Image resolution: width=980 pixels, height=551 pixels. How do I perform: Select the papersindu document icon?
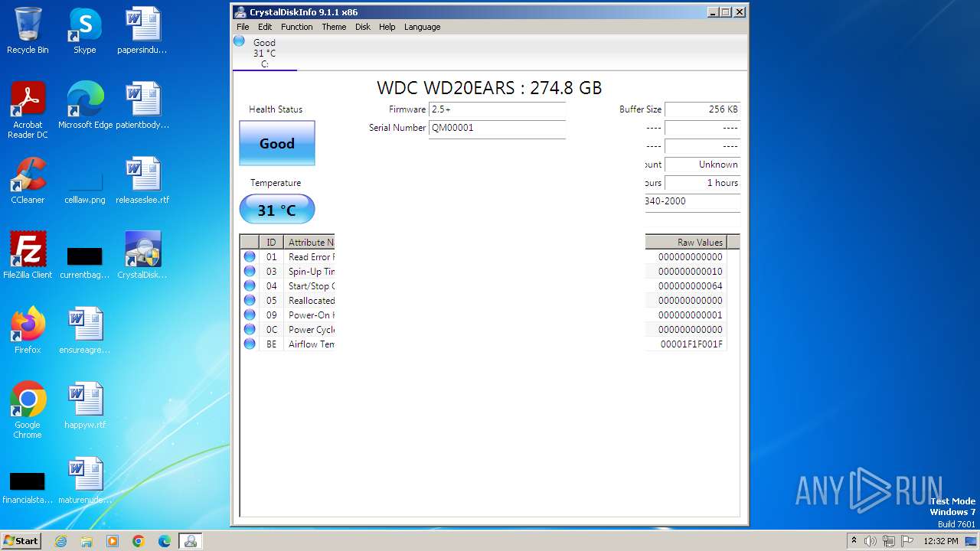[x=142, y=31]
